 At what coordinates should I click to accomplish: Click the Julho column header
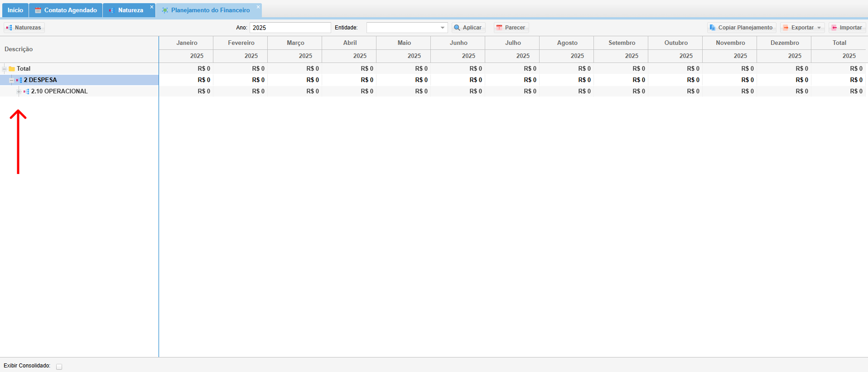point(513,43)
